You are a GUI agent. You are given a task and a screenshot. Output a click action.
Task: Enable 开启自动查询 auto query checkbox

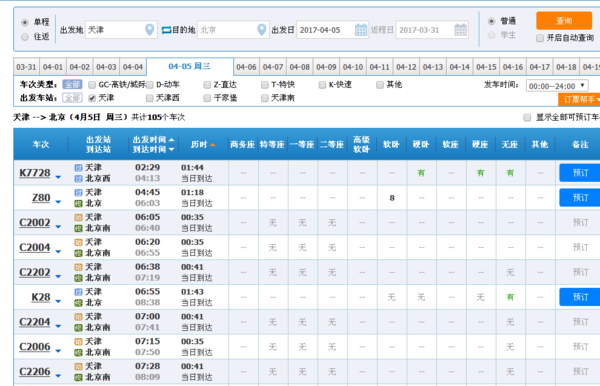pos(540,38)
